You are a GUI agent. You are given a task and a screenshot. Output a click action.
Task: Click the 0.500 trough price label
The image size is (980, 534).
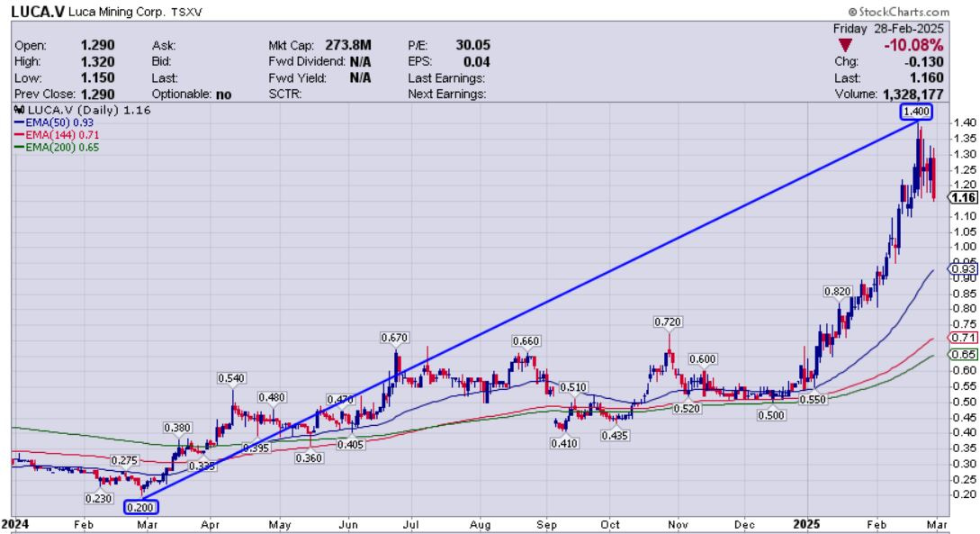771,415
